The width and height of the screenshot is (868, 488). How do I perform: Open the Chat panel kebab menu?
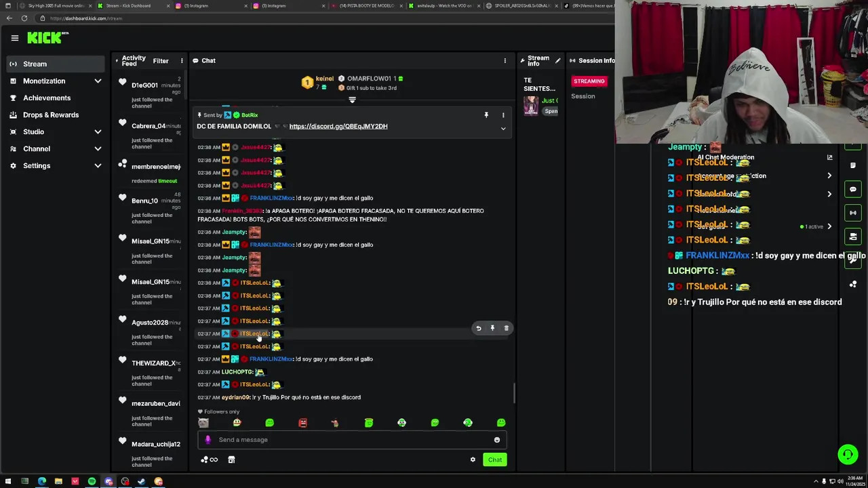505,61
